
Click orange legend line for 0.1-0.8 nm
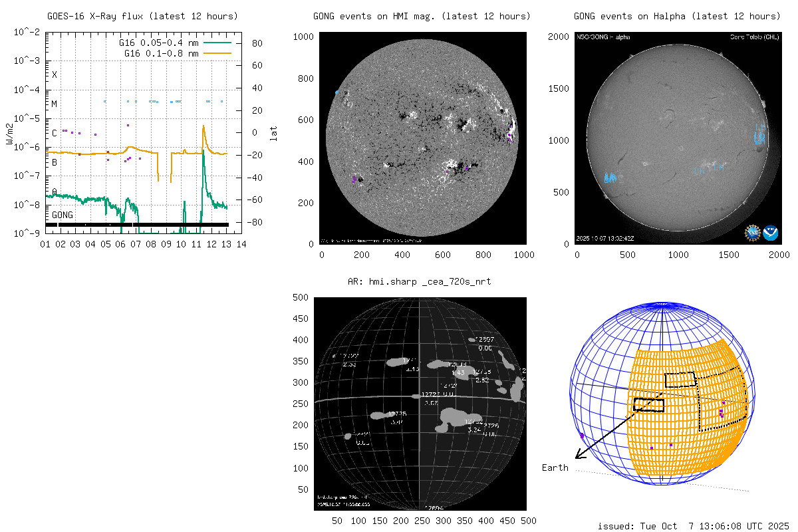click(218, 53)
